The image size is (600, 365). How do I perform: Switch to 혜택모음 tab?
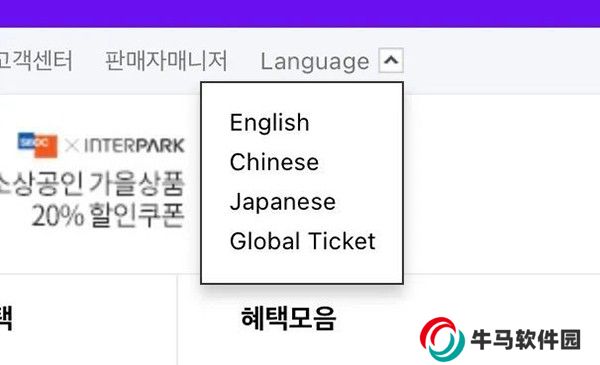point(289,318)
